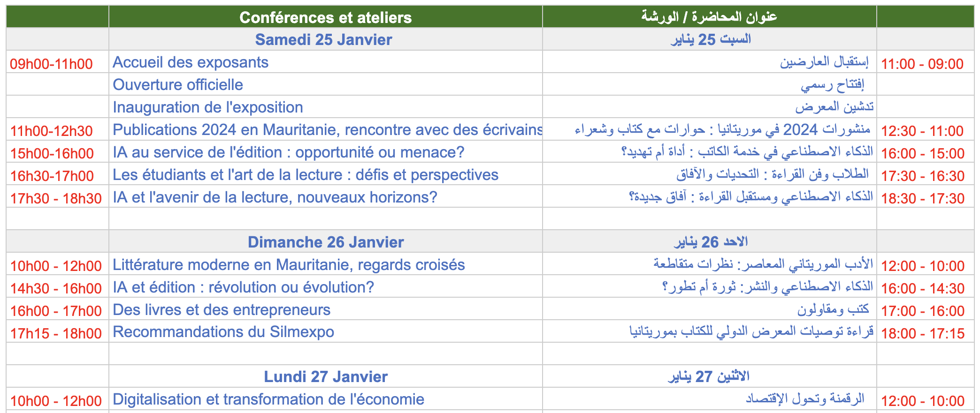Select the Arabic column header cell
Viewport: 980px width, 413px height.
709,17
